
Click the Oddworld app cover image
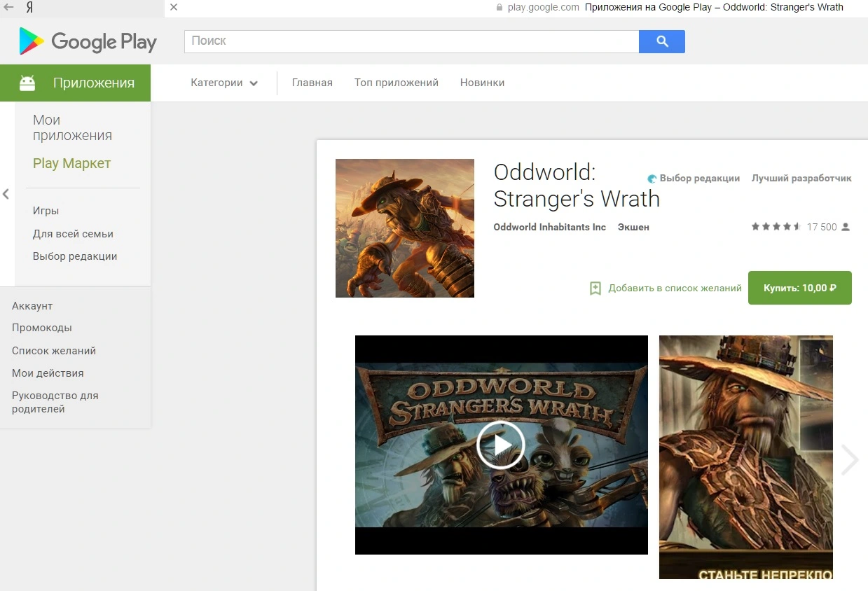(x=405, y=228)
